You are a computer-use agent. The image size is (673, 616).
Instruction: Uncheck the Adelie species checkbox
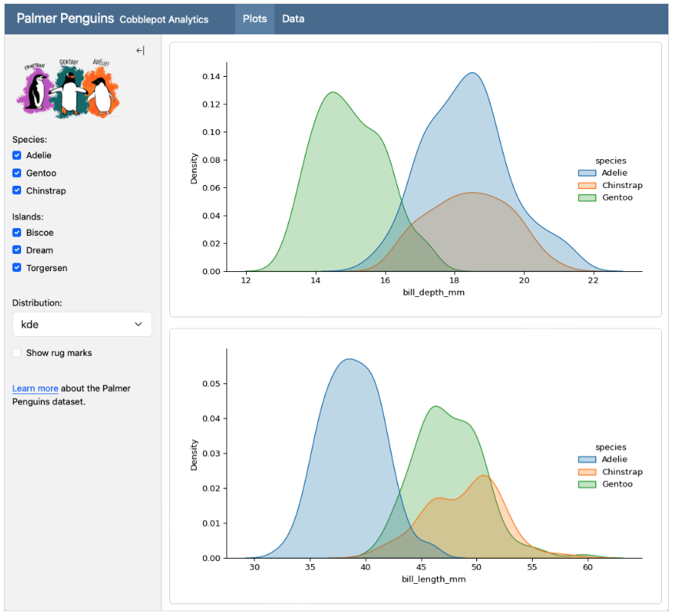click(x=17, y=155)
